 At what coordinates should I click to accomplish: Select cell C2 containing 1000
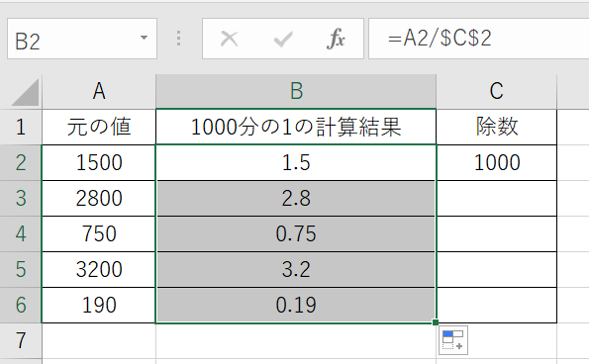click(497, 163)
